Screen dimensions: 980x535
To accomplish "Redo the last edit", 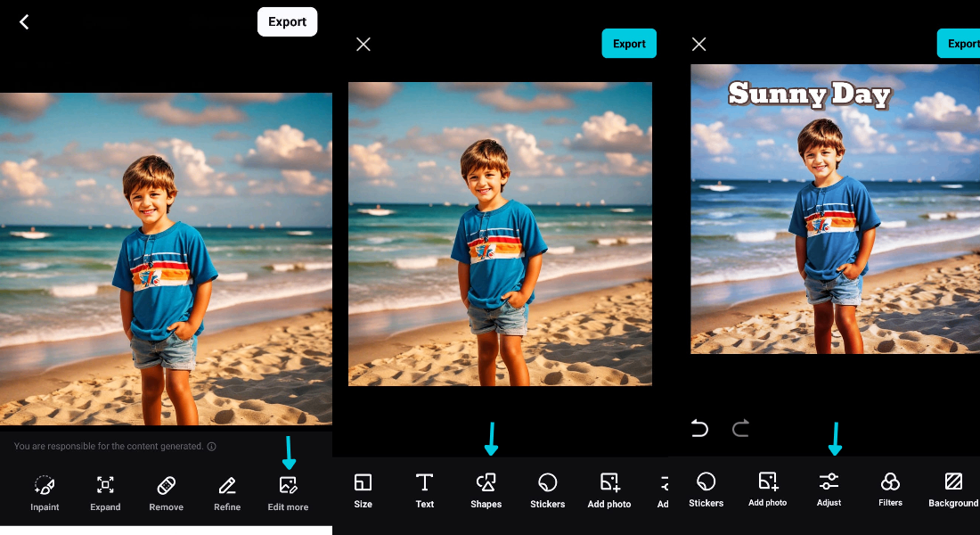I will pyautogui.click(x=740, y=429).
